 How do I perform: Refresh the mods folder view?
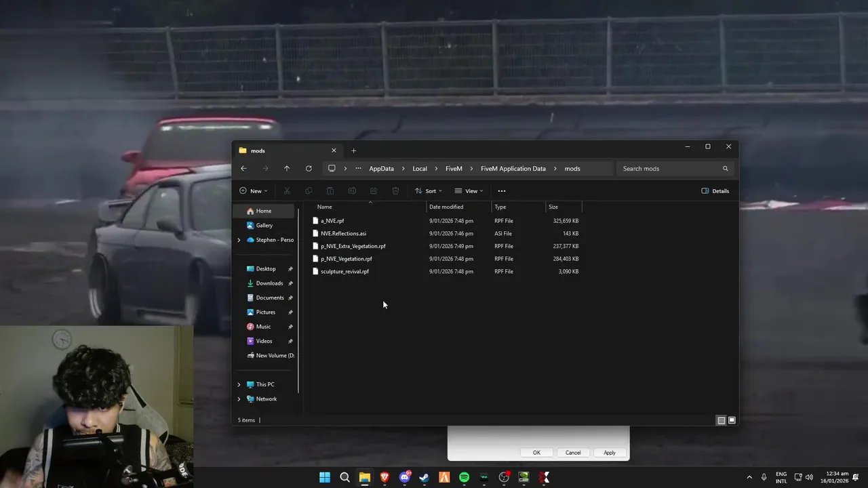pyautogui.click(x=309, y=169)
